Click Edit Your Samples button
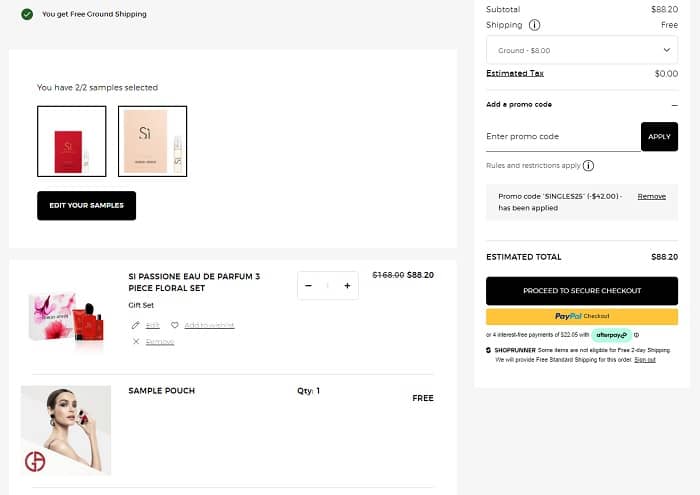The image size is (700, 495). pyautogui.click(x=86, y=205)
